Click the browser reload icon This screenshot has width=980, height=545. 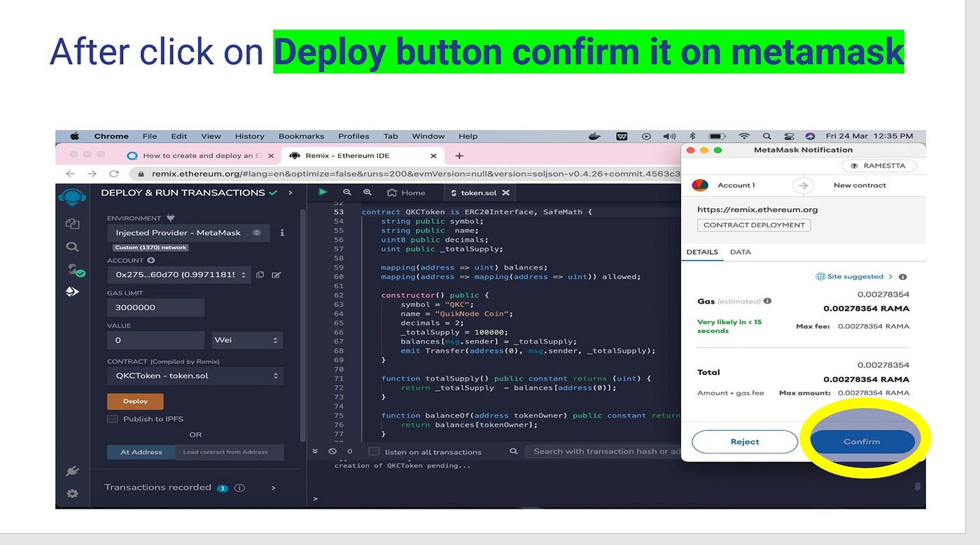(113, 174)
